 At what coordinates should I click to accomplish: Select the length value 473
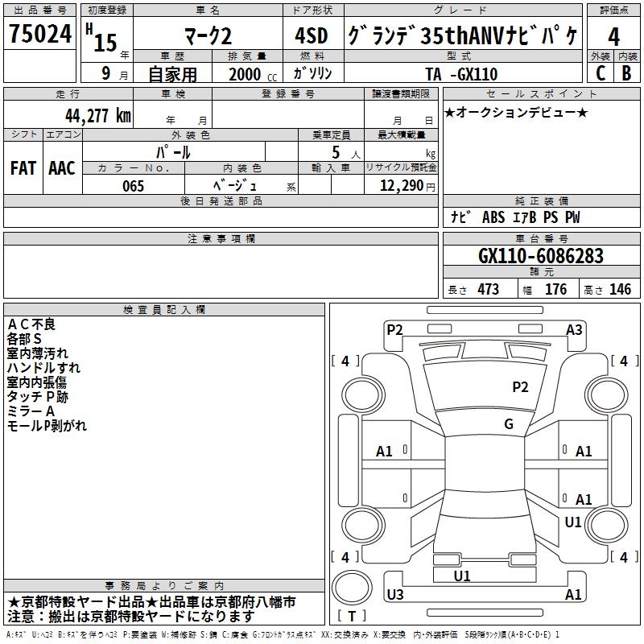coord(489,289)
